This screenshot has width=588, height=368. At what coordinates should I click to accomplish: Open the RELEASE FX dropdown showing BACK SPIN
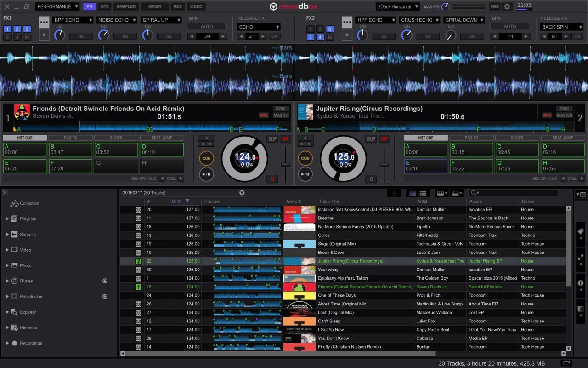coord(561,27)
